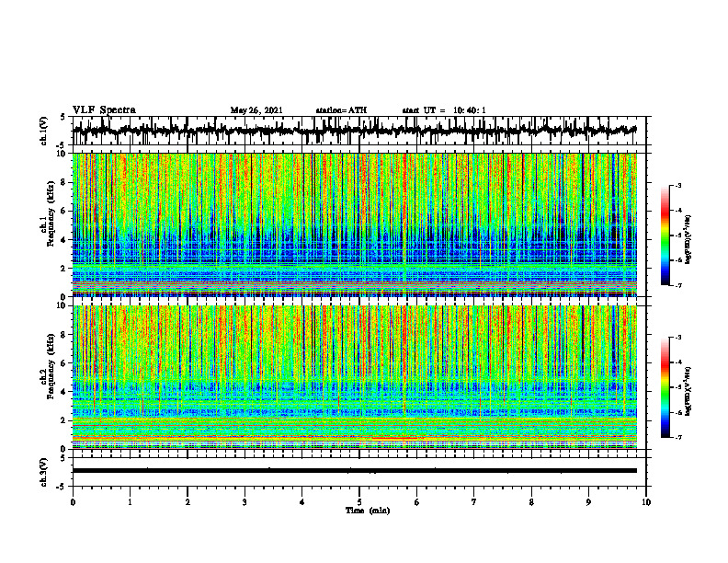
Task: Click the "station=ATH" label
Action: tap(341, 110)
